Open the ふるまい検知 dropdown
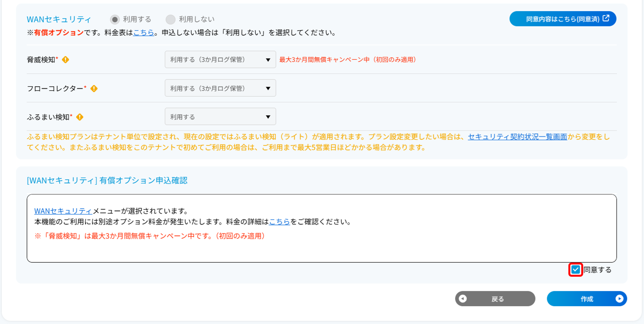This screenshot has height=324, width=644. click(220, 117)
